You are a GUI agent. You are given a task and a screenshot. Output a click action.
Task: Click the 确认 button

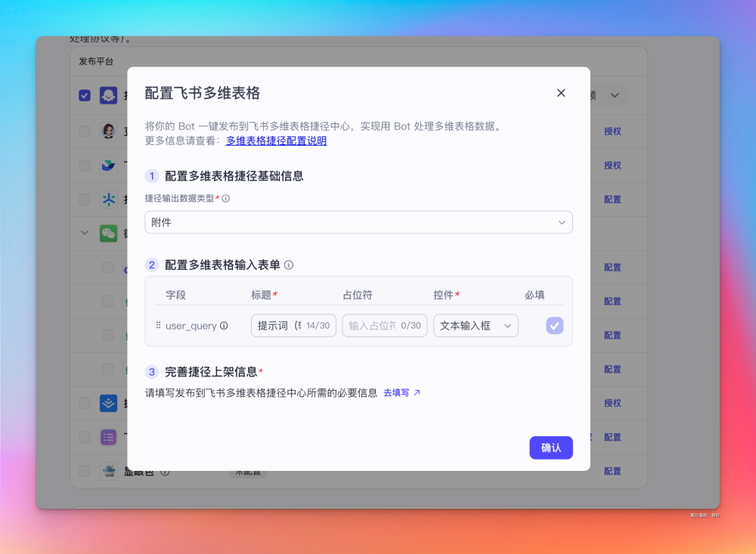551,448
